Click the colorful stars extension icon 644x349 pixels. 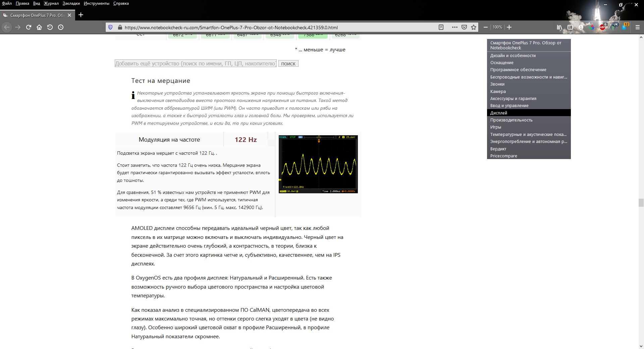592,27
